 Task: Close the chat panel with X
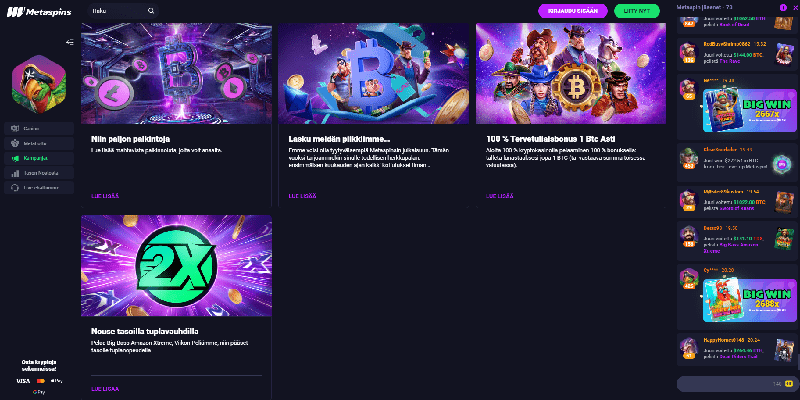click(x=795, y=7)
